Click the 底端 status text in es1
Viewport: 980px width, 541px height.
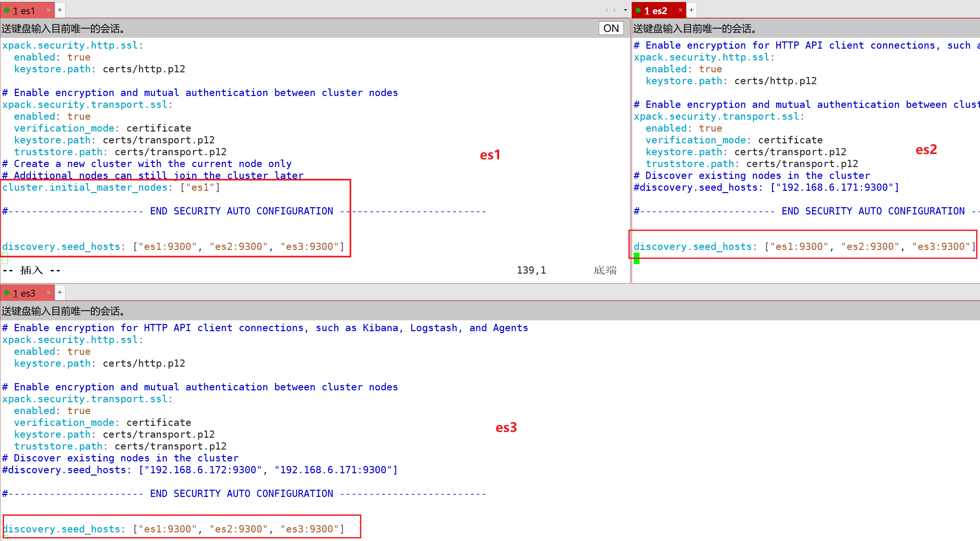point(605,270)
